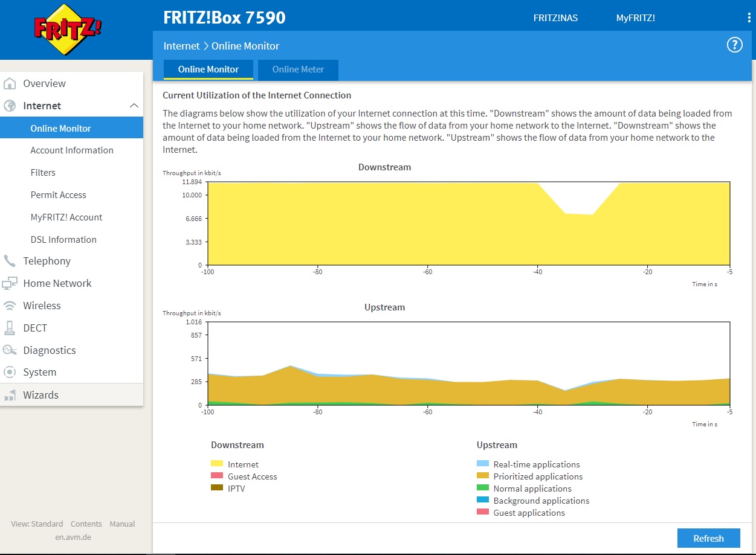Collapse the Internet menu chevron
Viewport: 756px width, 555px height.
[134, 106]
